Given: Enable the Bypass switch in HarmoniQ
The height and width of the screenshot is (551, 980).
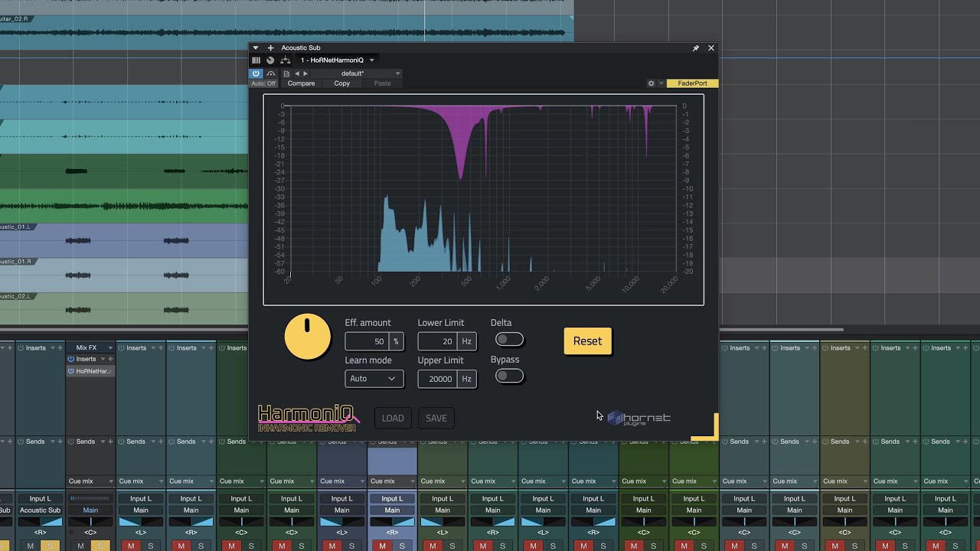Looking at the screenshot, I should [509, 376].
